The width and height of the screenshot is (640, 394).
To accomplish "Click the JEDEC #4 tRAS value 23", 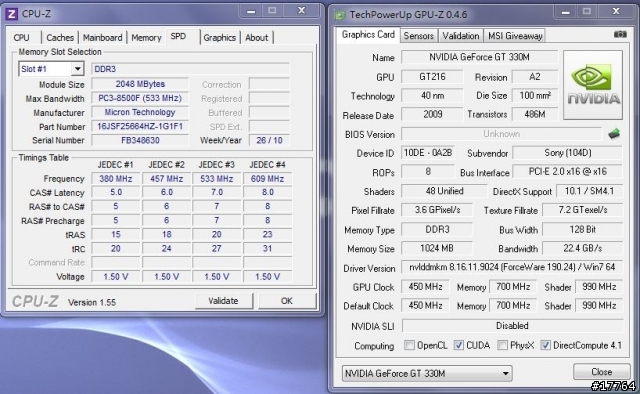I will coord(267,234).
